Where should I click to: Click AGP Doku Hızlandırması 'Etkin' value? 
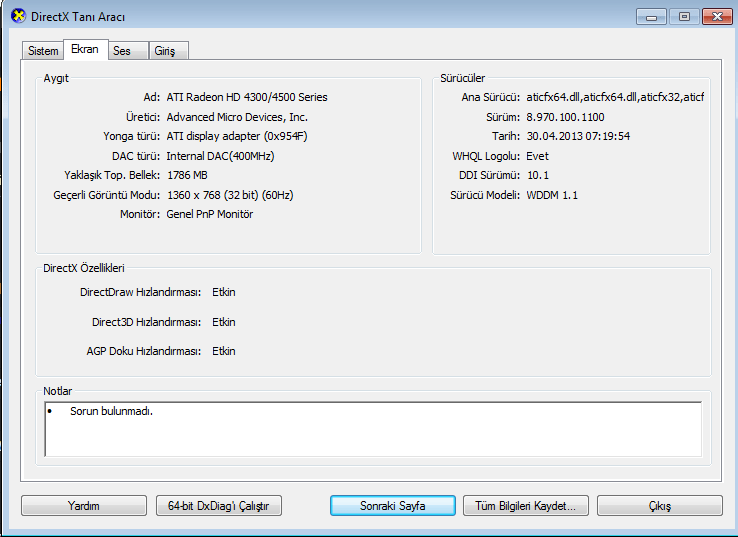pos(224,351)
